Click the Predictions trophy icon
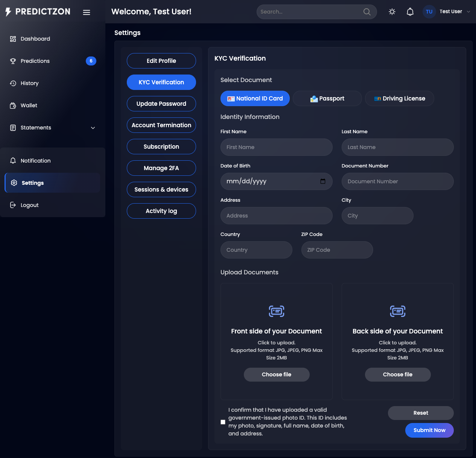Screen dimensions: 476x458 click(x=13, y=61)
